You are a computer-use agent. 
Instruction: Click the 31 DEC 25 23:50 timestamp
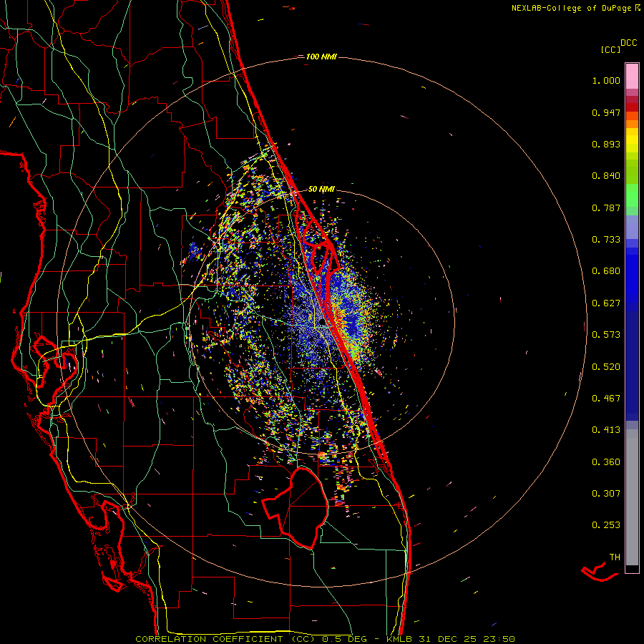tap(467, 639)
